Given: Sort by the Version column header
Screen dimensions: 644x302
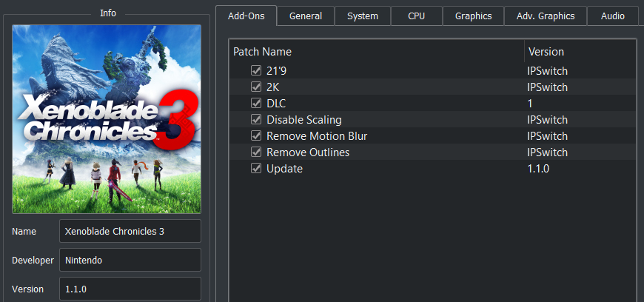Looking at the screenshot, I should tap(580, 52).
